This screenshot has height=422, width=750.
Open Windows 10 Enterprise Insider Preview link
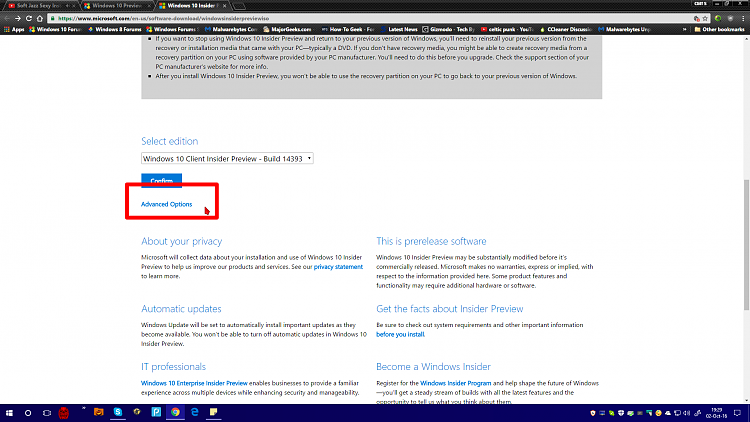pos(194,383)
